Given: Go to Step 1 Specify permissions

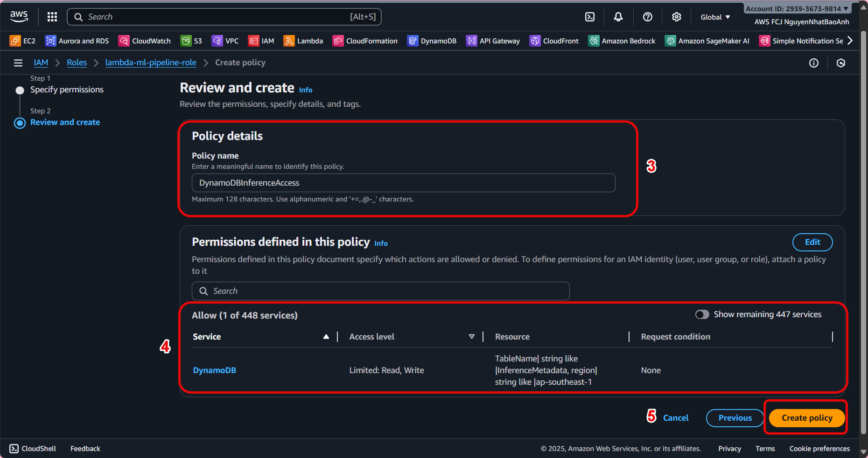Looking at the screenshot, I should pos(67,90).
